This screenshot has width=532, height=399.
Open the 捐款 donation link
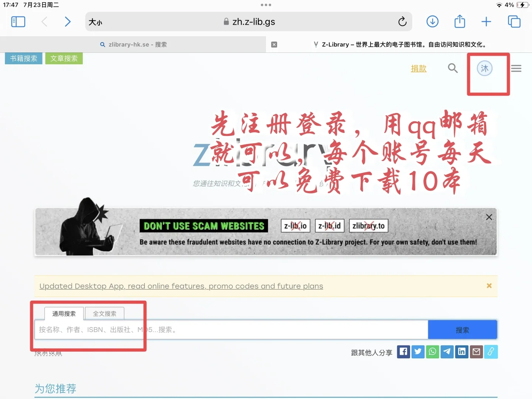click(419, 68)
